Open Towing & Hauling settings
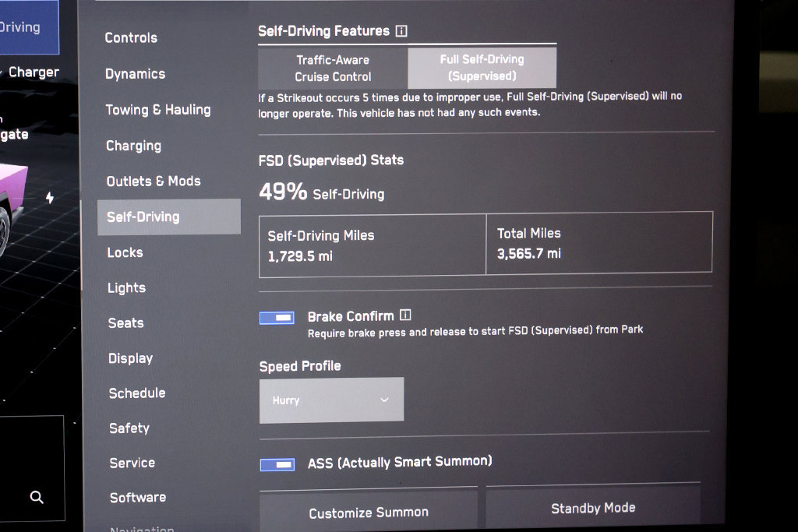This screenshot has width=798, height=532. [x=157, y=110]
